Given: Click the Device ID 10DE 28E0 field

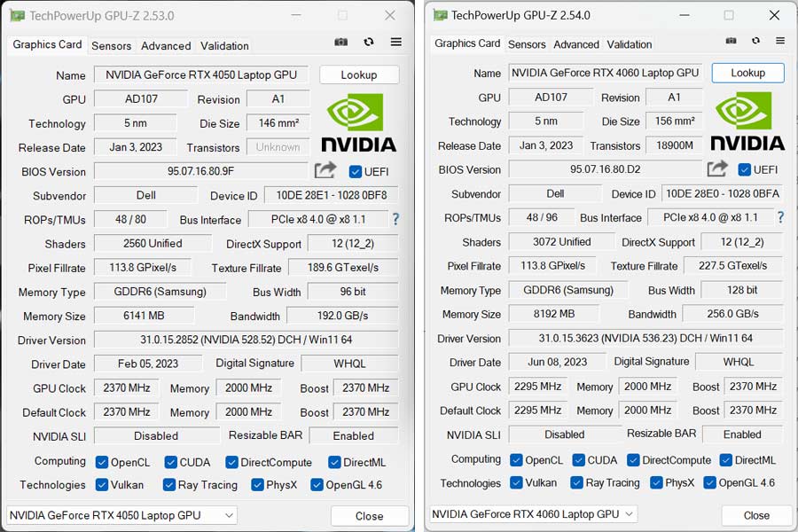Looking at the screenshot, I should tap(722, 193).
